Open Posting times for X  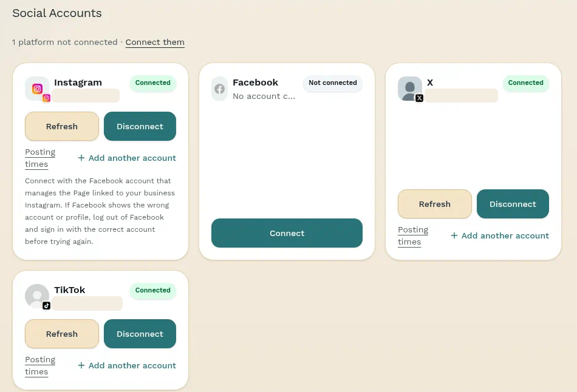[x=413, y=235]
